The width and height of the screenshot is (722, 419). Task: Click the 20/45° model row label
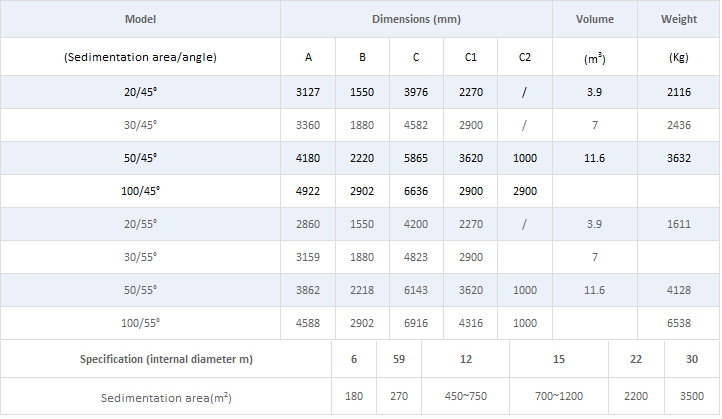[x=140, y=92]
